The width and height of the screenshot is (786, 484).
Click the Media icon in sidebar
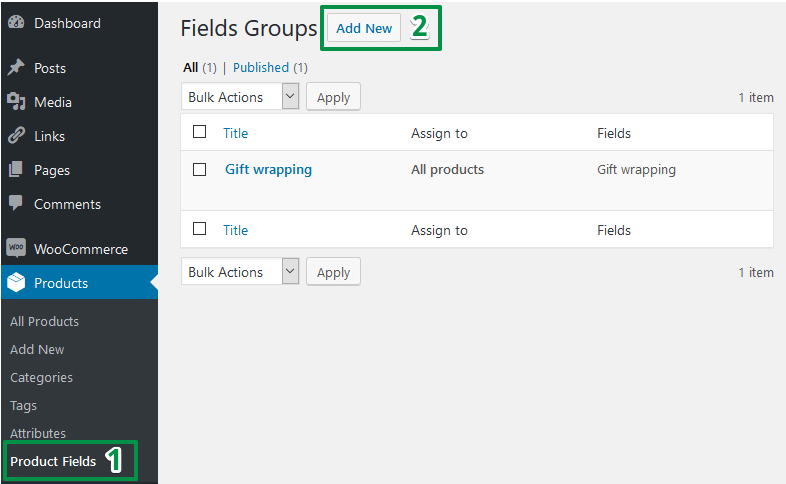click(x=16, y=102)
